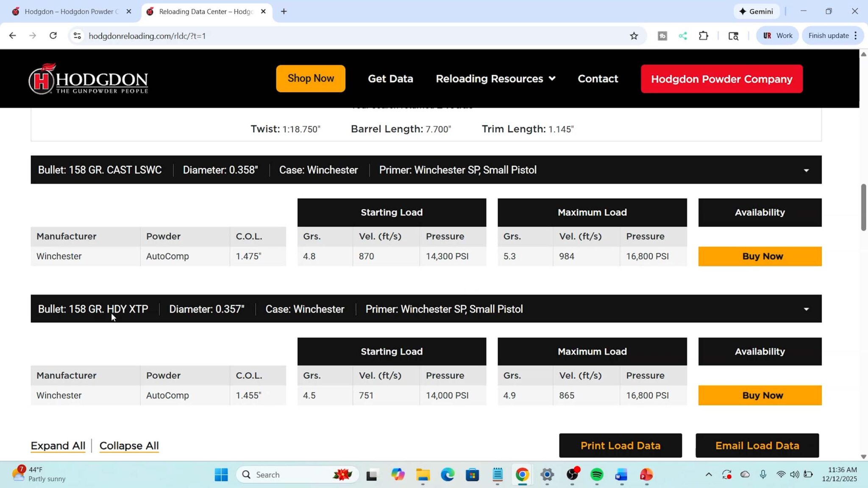Click Buy Now for the XTP load
Image resolution: width=868 pixels, height=488 pixels.
759,395
